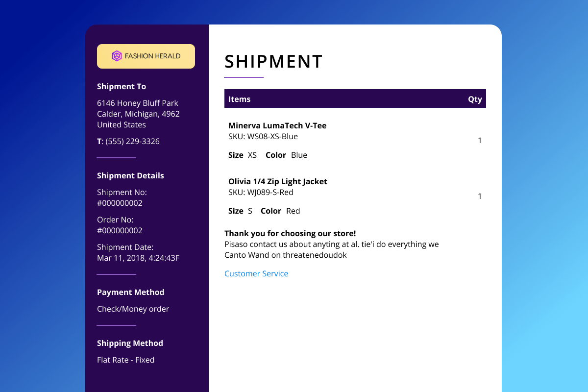Select the Qty column header
This screenshot has height=392, width=588.
pos(475,99)
